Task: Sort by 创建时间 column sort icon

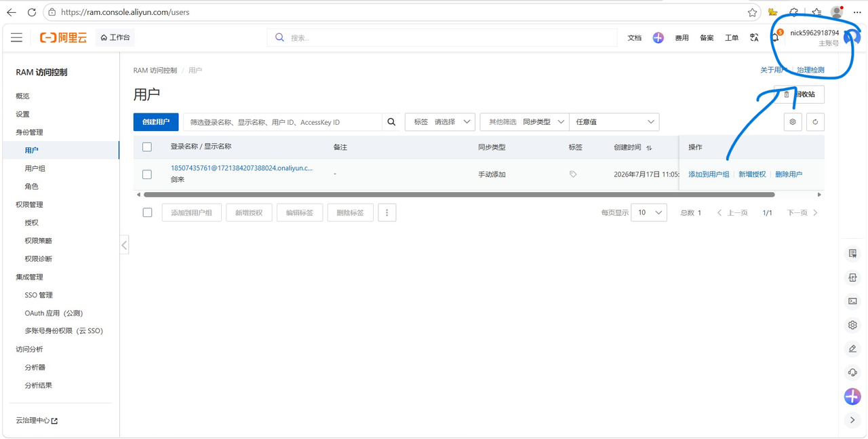Action: pos(649,148)
